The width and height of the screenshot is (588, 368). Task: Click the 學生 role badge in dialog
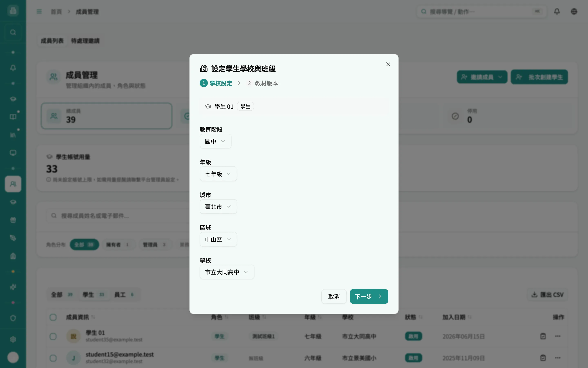[245, 106]
